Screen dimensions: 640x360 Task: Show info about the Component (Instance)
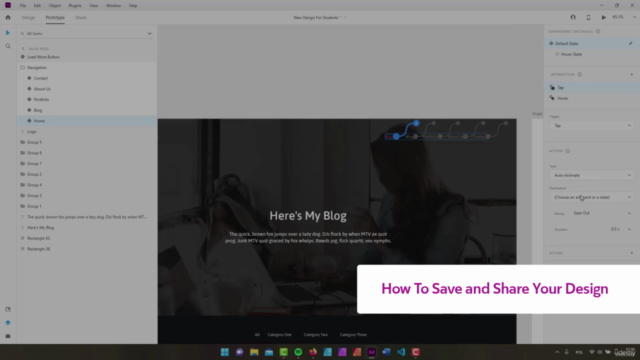click(598, 31)
